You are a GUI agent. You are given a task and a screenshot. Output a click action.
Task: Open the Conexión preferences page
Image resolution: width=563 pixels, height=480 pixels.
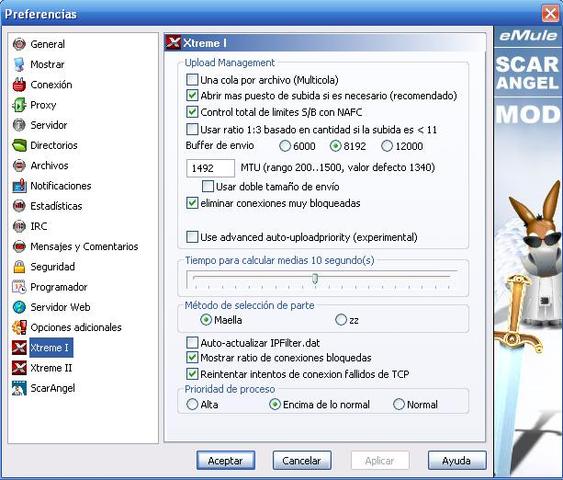(x=51, y=85)
